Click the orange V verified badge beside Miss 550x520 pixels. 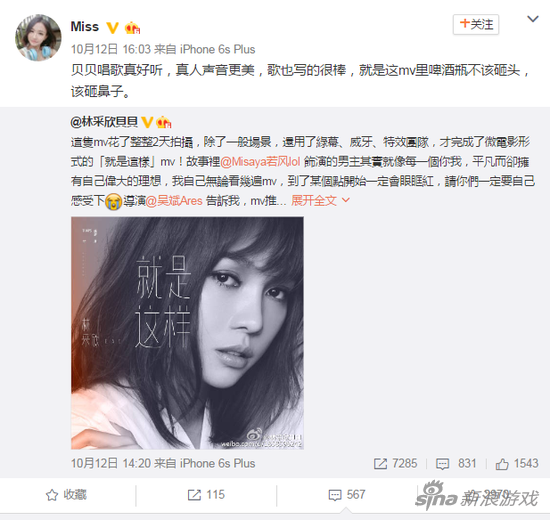112,28
